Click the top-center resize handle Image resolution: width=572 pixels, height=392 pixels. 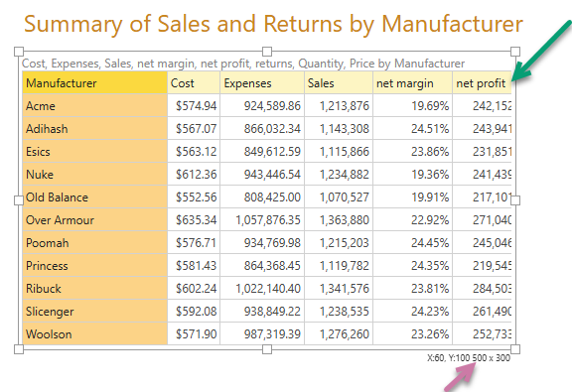click(267, 52)
